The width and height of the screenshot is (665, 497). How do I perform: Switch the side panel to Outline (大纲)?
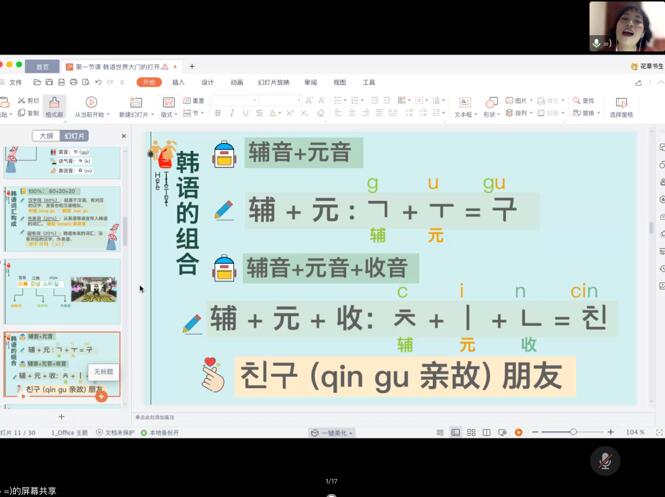click(44, 136)
